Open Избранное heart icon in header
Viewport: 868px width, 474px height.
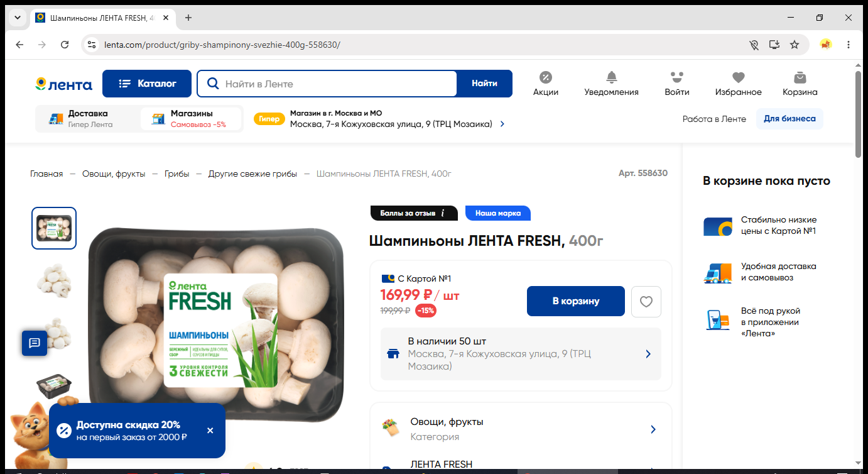point(738,84)
